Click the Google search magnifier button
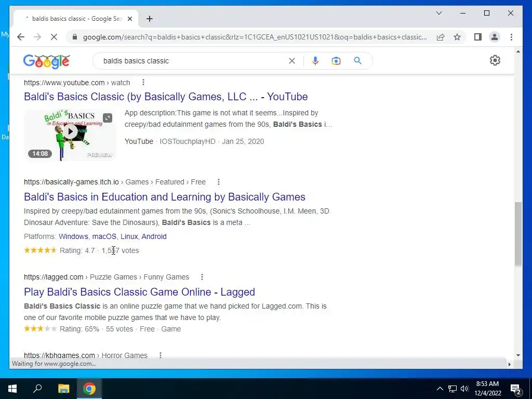 357,61
